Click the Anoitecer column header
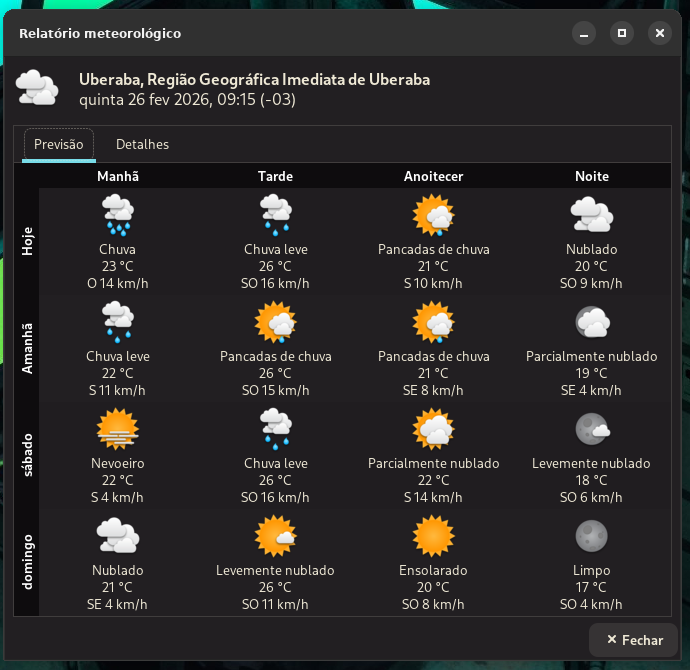Viewport: 690px width, 670px height. click(433, 176)
